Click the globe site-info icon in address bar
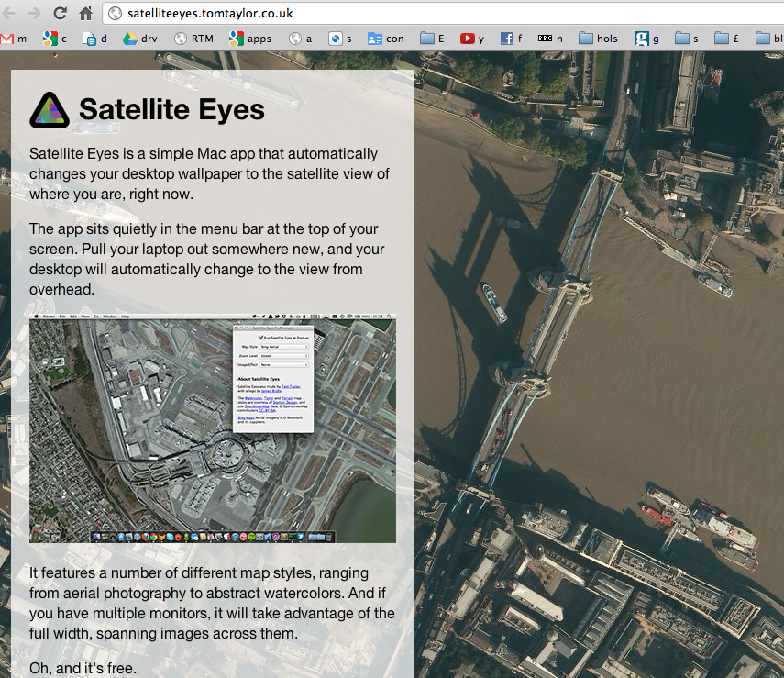The image size is (784, 678). [x=115, y=14]
